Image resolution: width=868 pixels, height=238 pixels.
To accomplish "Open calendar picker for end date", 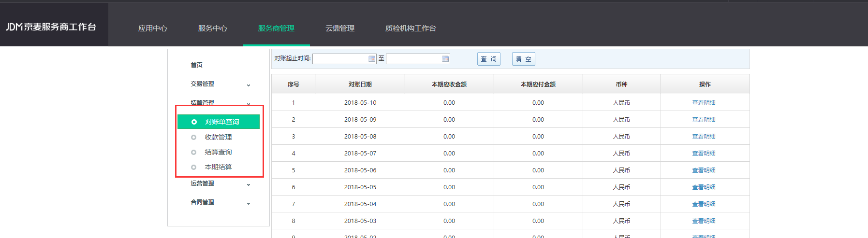I will (x=445, y=59).
